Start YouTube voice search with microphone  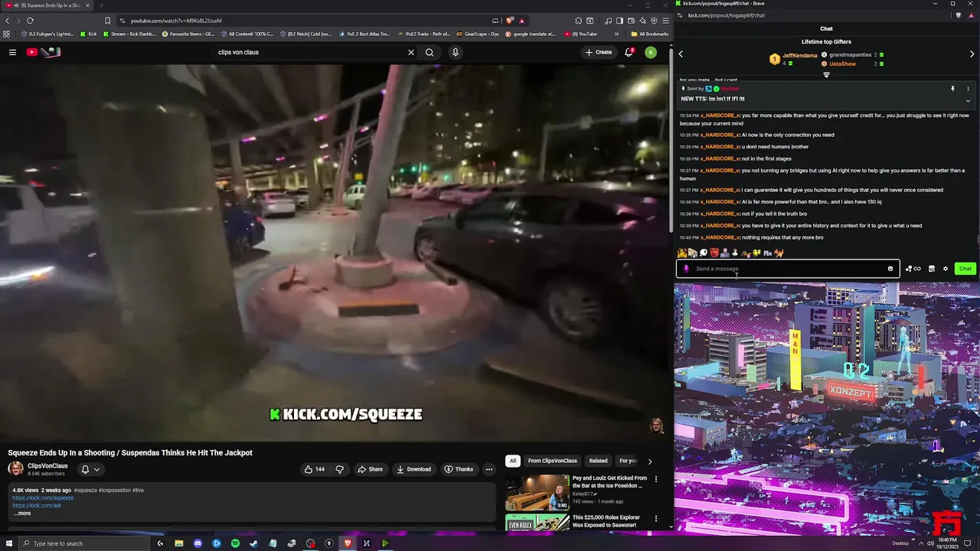pos(455,52)
